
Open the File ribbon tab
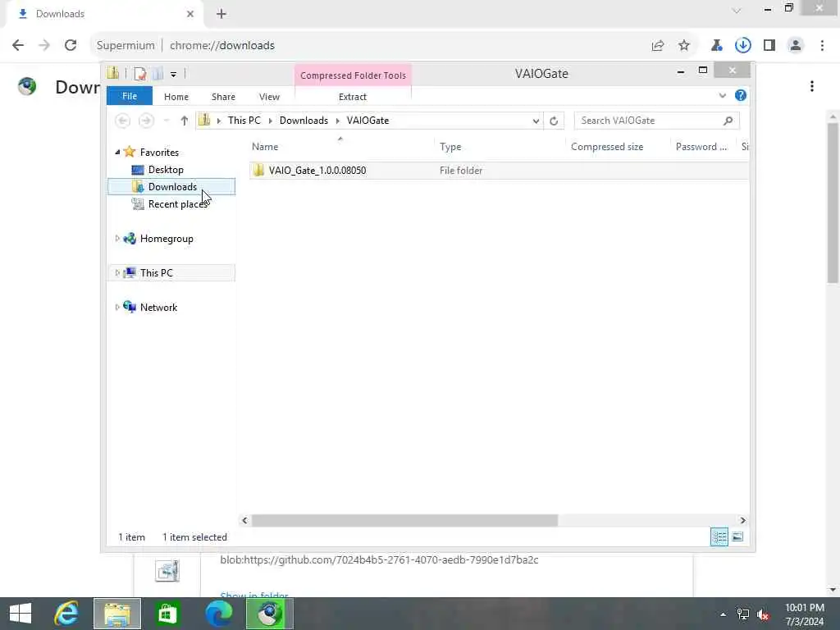point(129,97)
